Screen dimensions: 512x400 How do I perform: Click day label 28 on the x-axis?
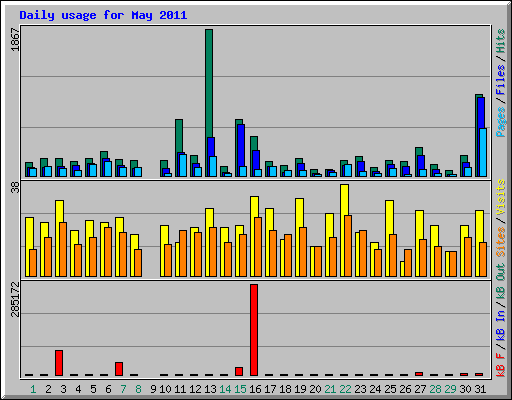435,389
